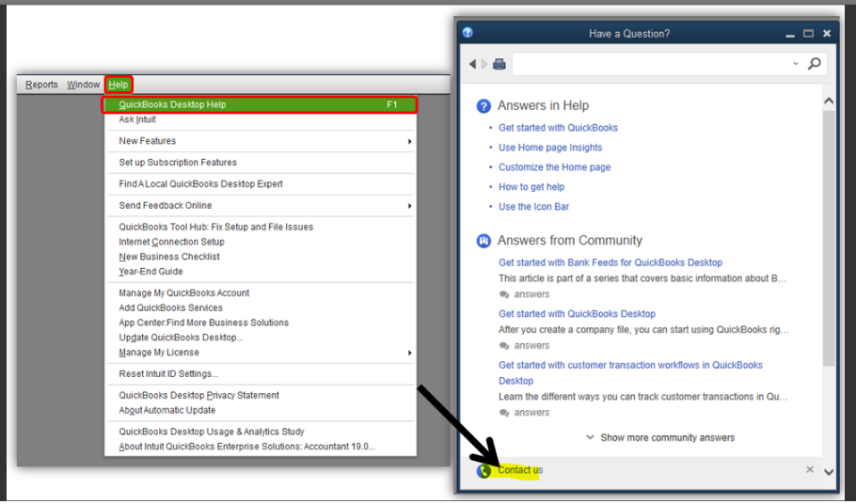Click the help window vertical scrollbar thumb
This screenshot has width=856, height=504.
(x=829, y=237)
